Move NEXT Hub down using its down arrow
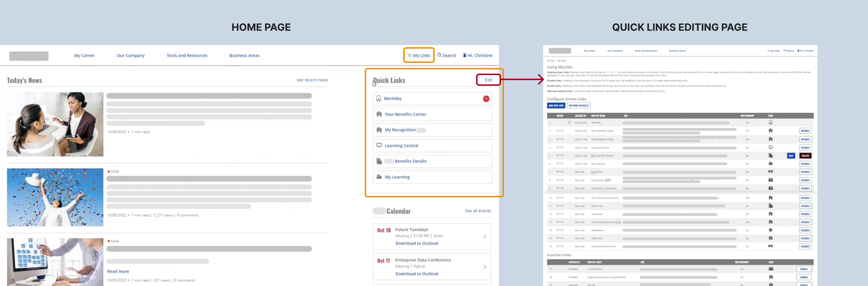This screenshot has width=868, height=286. click(558, 206)
